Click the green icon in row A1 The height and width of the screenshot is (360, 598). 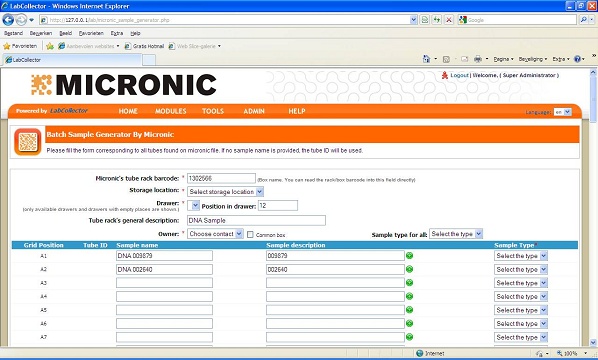[x=410, y=256]
